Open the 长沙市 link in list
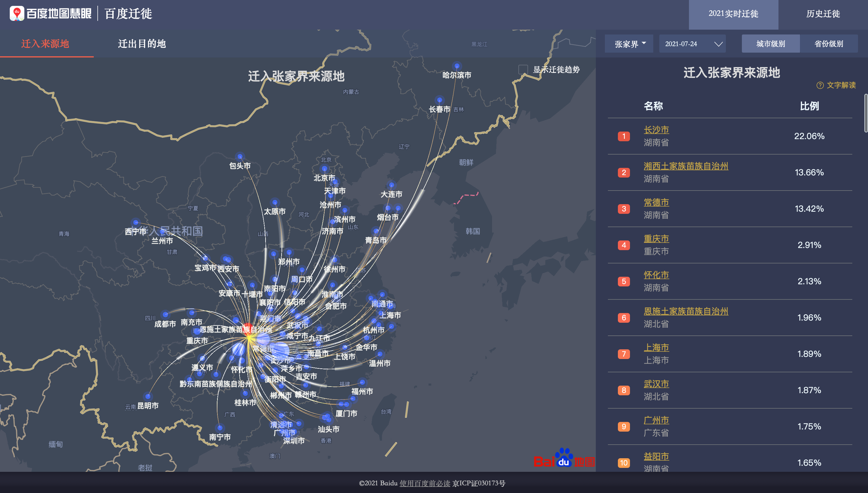This screenshot has width=868, height=493. pyautogui.click(x=656, y=130)
